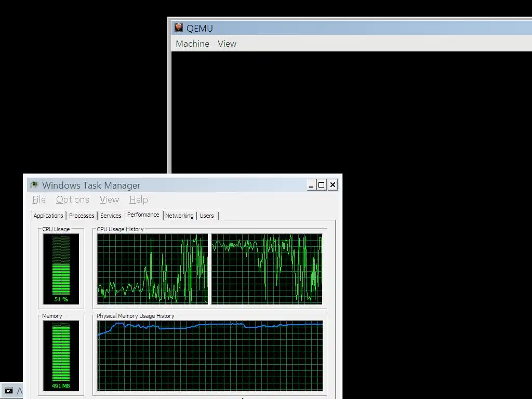Switch to the Services tab
This screenshot has height=399, width=532.
111,216
